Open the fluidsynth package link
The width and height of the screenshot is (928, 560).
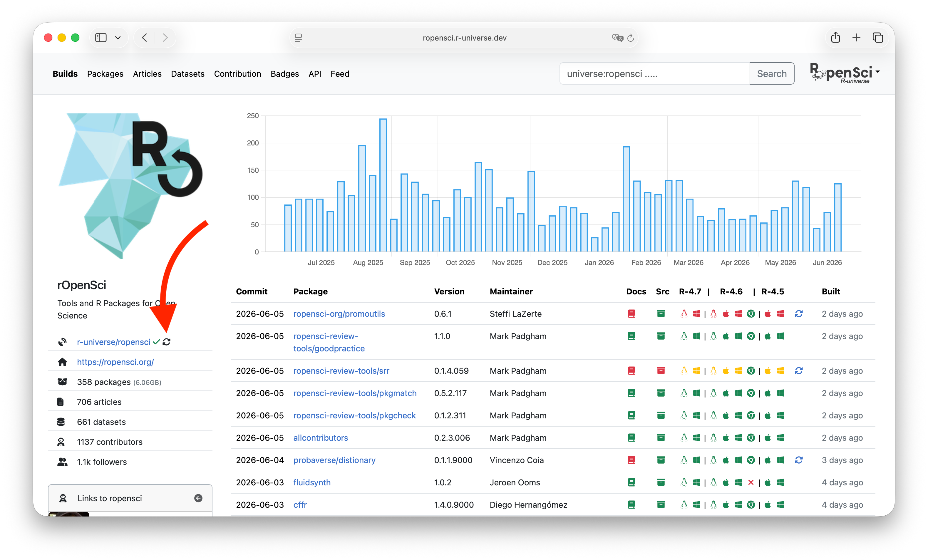click(x=312, y=482)
